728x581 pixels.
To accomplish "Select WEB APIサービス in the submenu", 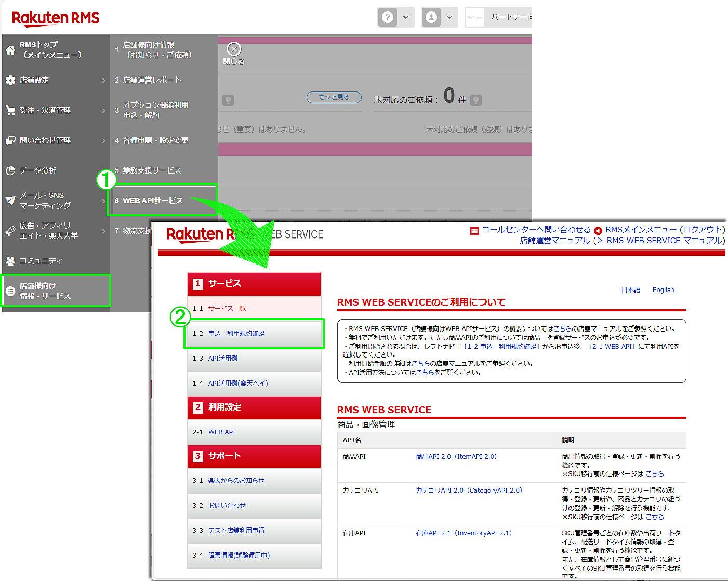I will [153, 201].
